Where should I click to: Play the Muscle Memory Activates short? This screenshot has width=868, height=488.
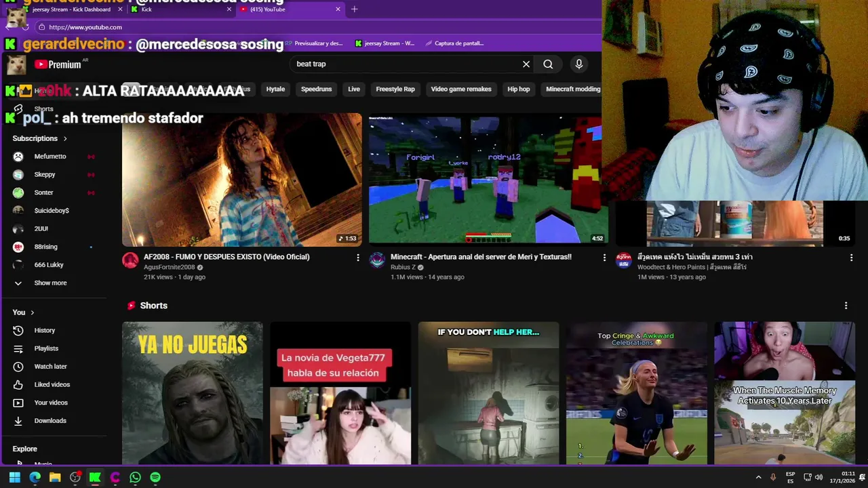coord(785,394)
